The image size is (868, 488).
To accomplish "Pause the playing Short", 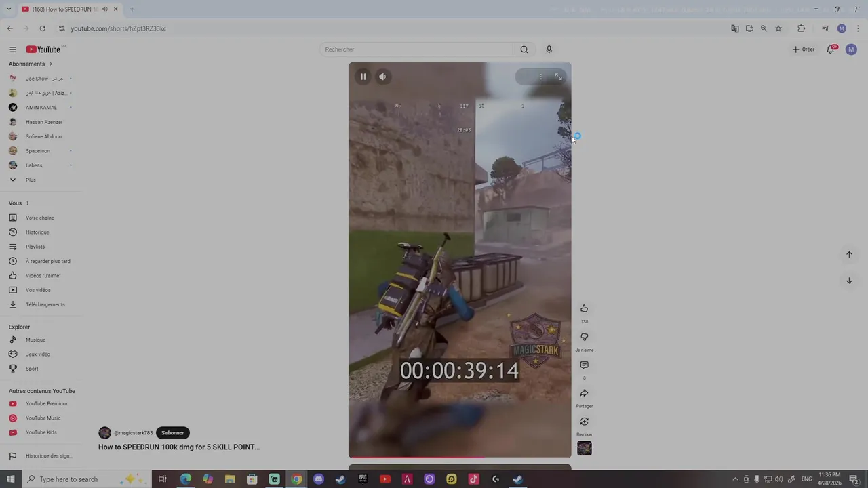I will 363,77.
